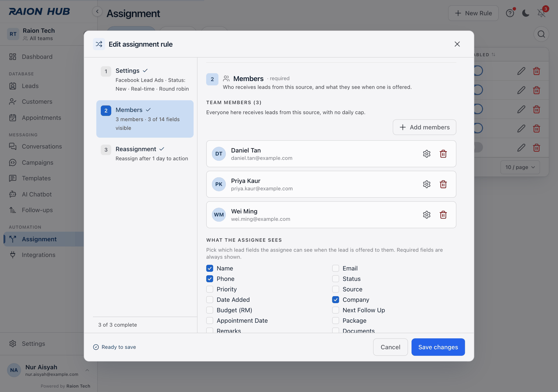The height and width of the screenshot is (392, 558).
Task: Uncheck the Company field checkbox
Action: pyautogui.click(x=335, y=300)
